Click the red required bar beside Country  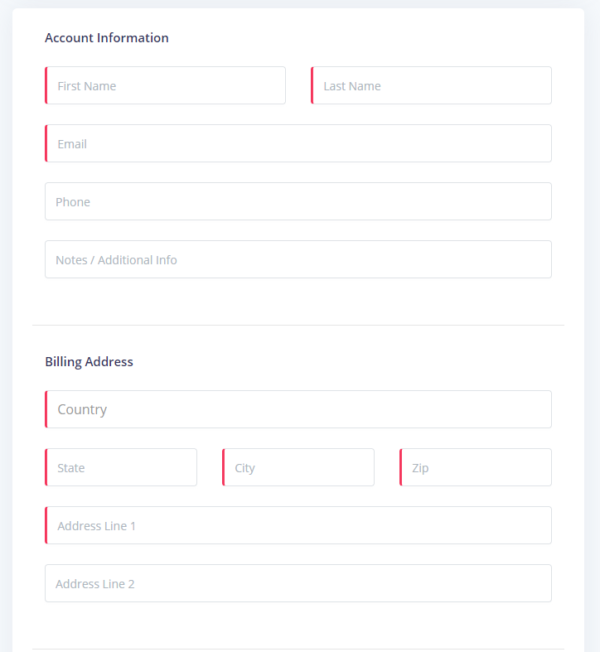click(46, 410)
